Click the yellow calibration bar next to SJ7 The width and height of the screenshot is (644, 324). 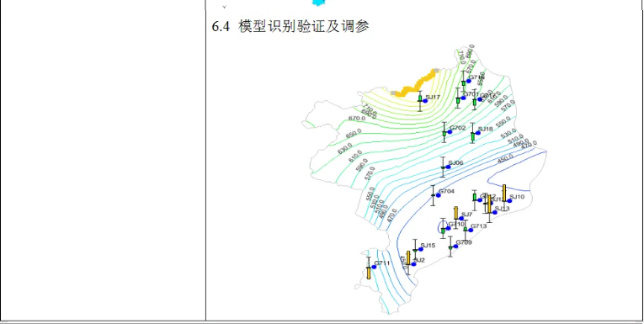point(456,213)
